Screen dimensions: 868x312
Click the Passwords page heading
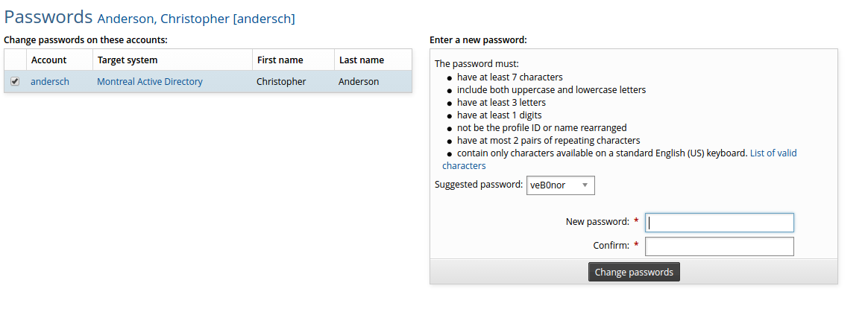pos(48,17)
